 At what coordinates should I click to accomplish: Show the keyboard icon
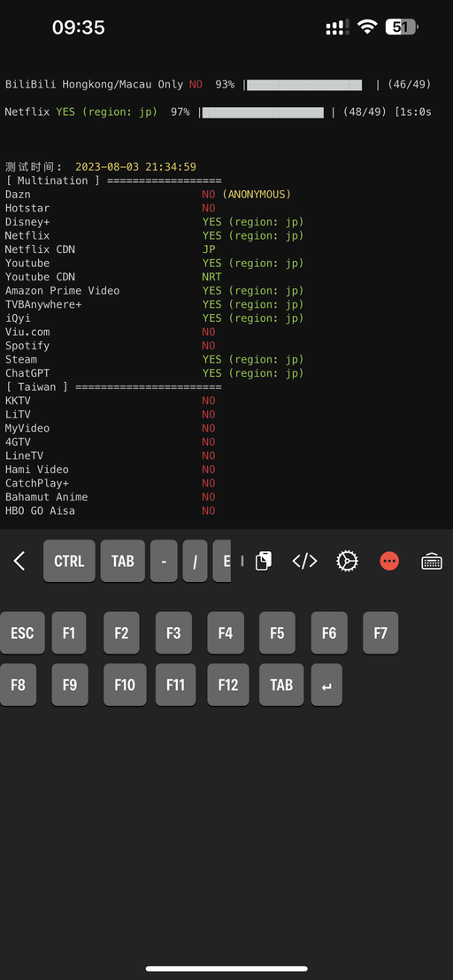[432, 562]
